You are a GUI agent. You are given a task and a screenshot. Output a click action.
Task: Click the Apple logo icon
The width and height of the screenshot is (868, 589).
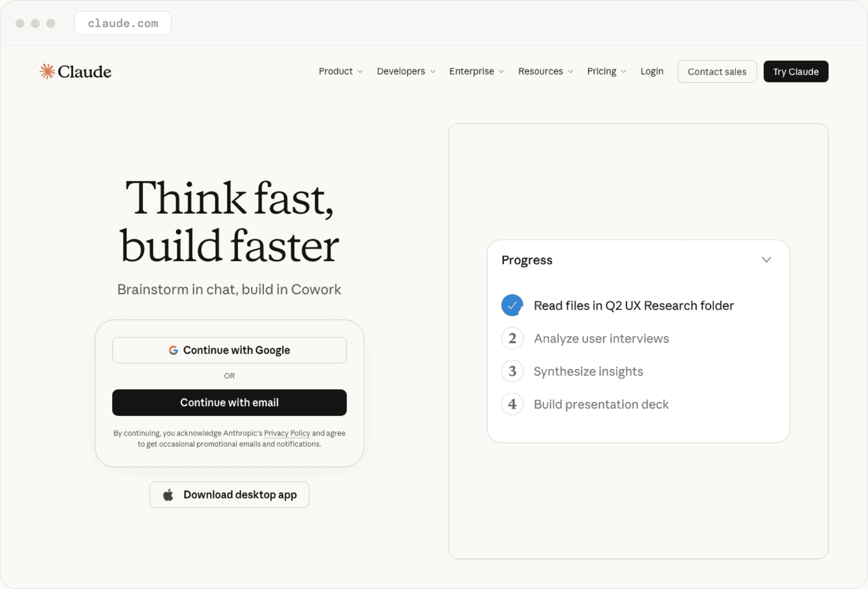[168, 495]
